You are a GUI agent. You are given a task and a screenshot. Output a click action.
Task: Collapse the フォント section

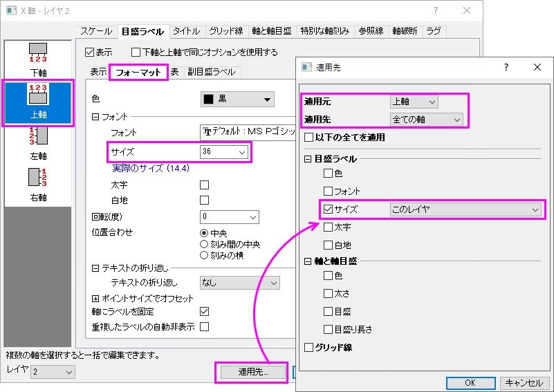pos(95,117)
